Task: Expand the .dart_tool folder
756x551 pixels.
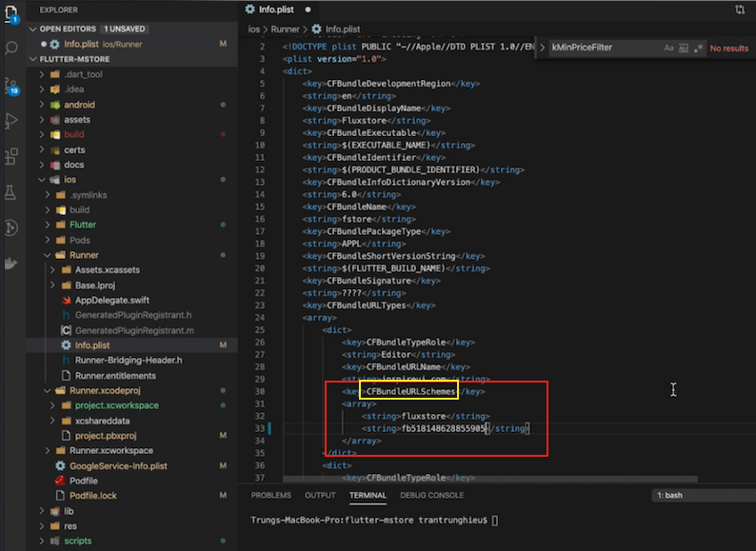Action: (42, 74)
